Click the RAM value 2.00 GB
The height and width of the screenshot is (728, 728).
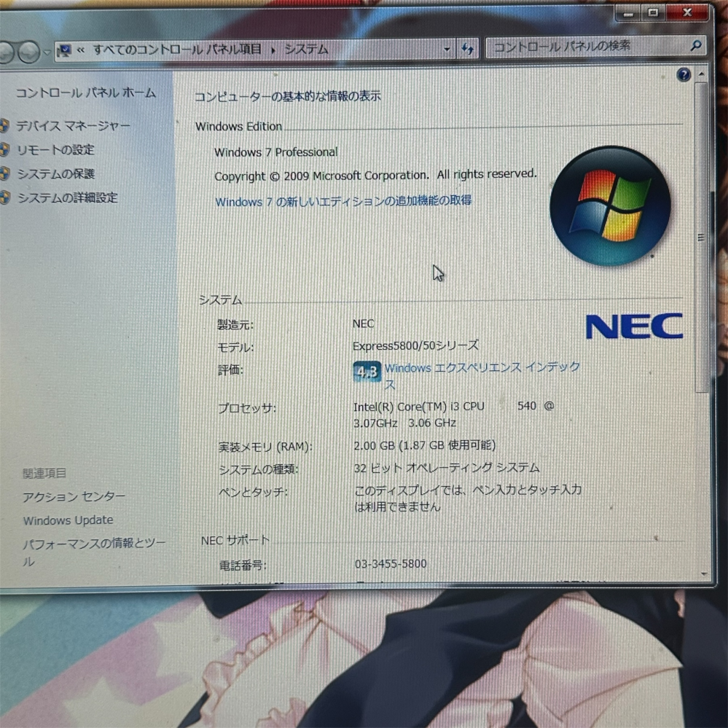375,446
